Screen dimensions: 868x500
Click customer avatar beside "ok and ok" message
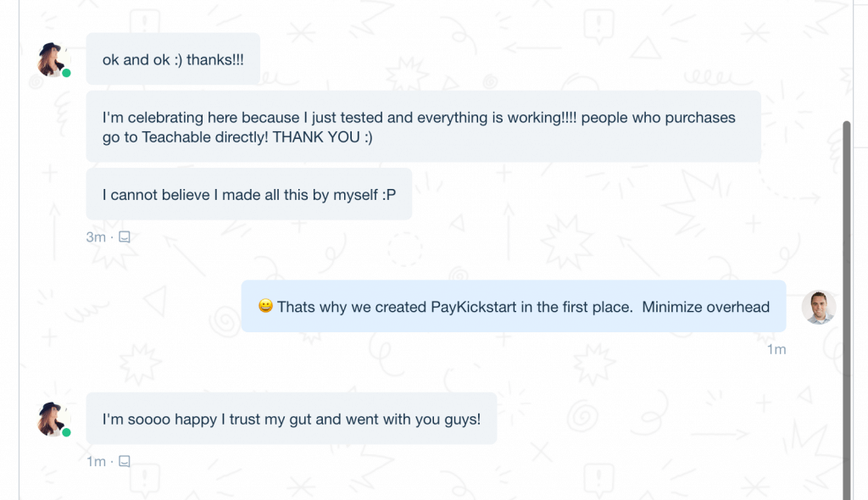pyautogui.click(x=53, y=59)
